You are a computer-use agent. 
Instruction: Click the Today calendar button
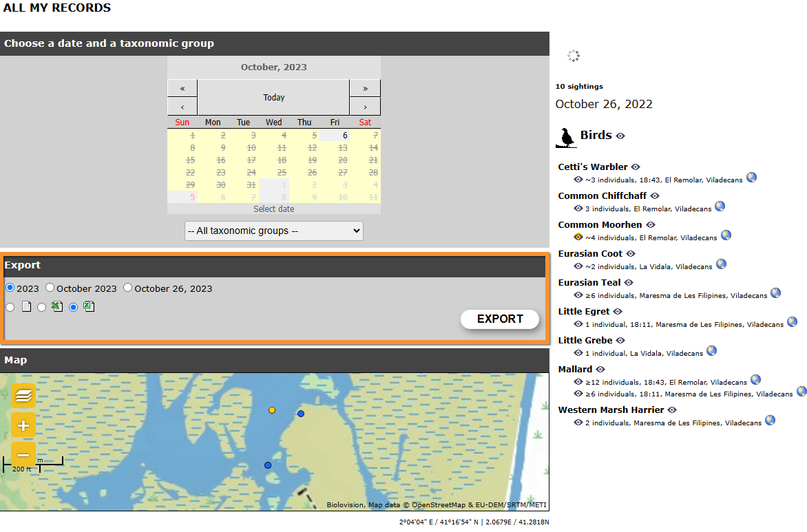pos(273,97)
